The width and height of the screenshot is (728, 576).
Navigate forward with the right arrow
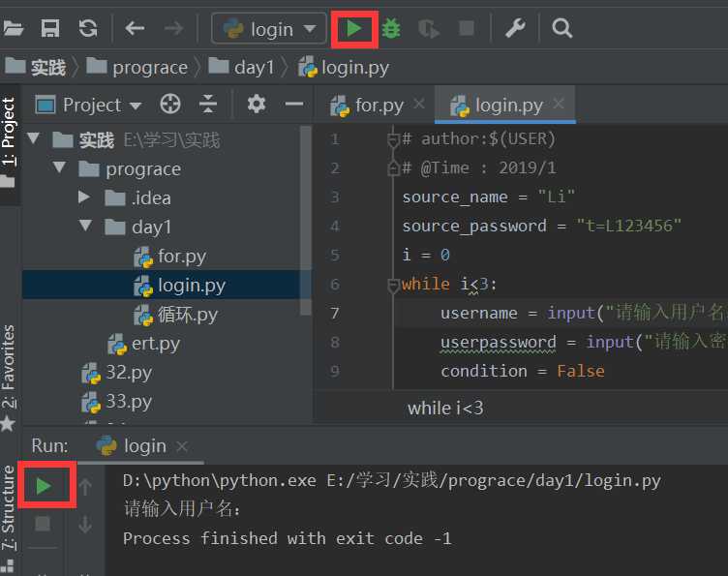click(174, 28)
